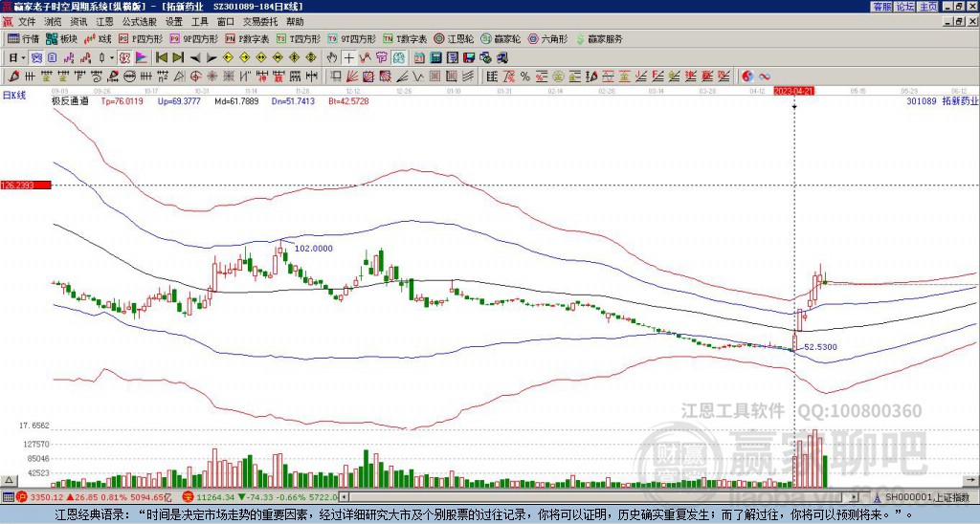Open the P四方形 square tool
Screen dimensions: 980x524
[141, 38]
